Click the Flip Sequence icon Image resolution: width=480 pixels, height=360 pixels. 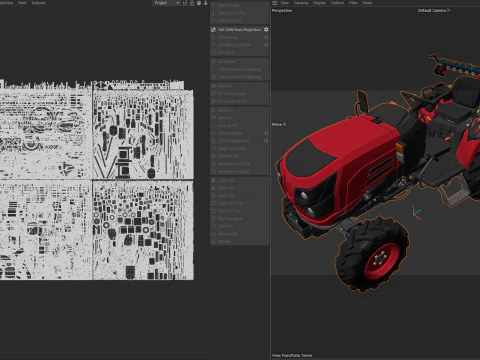(x=213, y=219)
